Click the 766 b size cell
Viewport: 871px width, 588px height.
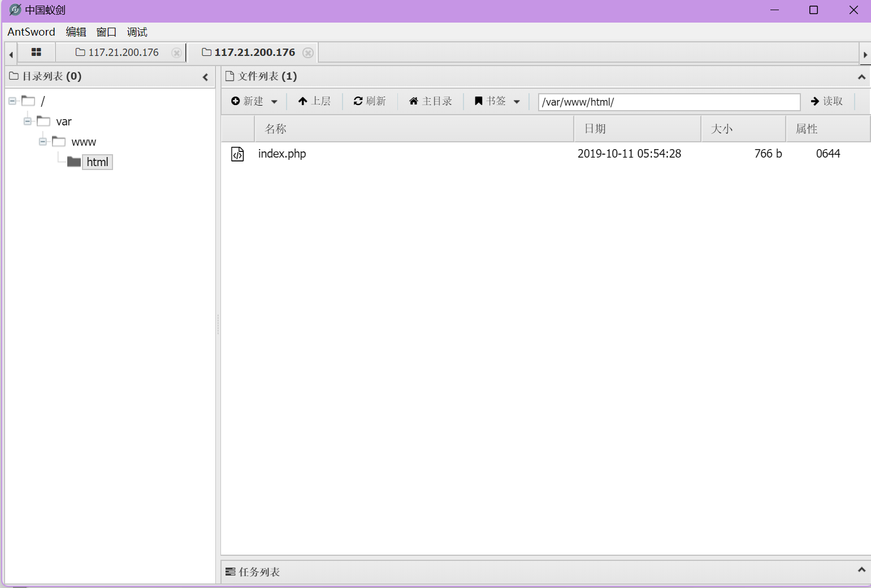pos(768,154)
